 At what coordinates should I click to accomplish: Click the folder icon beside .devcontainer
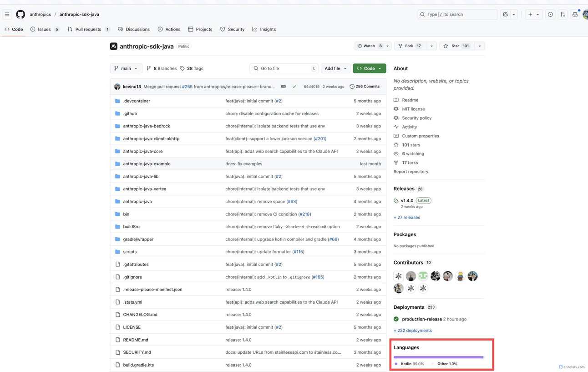(118, 101)
